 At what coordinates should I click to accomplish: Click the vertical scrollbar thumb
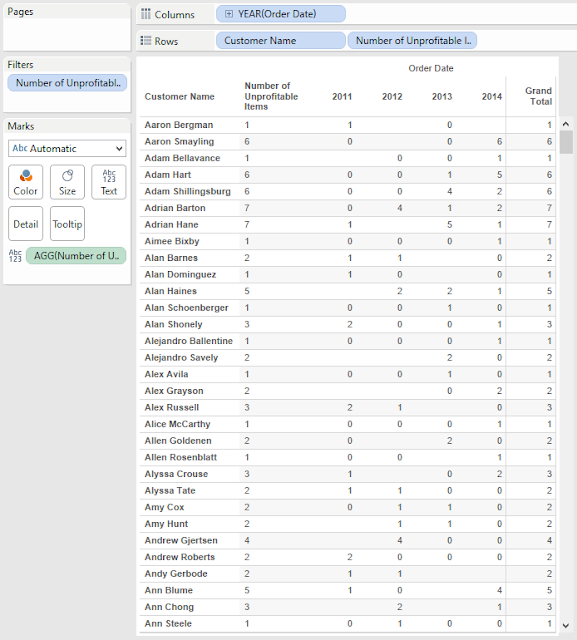[566, 142]
